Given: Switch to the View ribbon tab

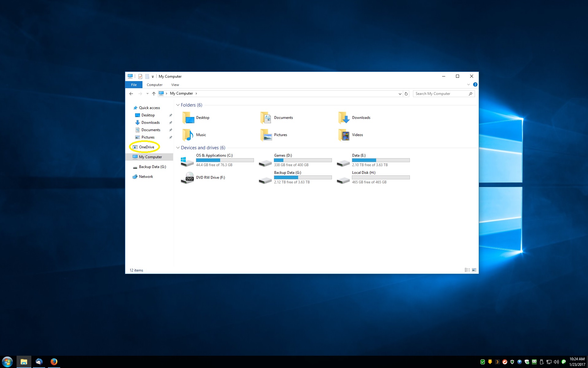Looking at the screenshot, I should (175, 85).
